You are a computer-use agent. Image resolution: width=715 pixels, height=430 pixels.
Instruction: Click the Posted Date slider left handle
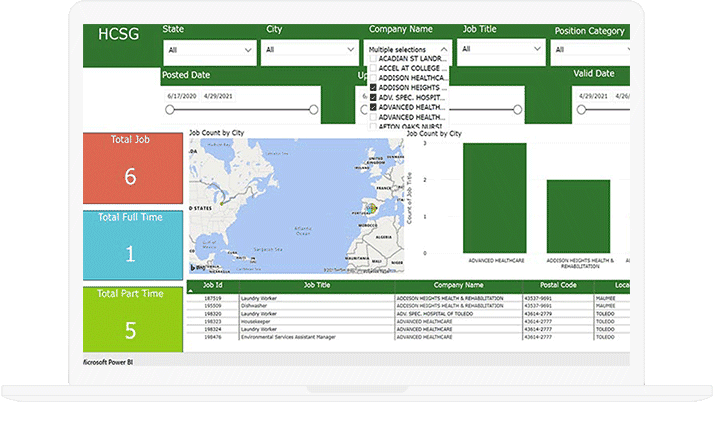pos(171,110)
